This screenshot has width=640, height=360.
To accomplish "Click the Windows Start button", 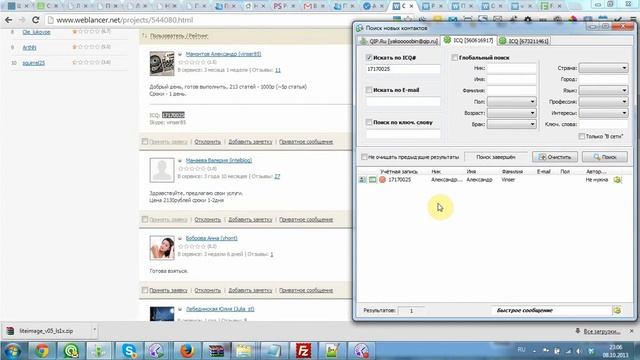I will (13, 351).
